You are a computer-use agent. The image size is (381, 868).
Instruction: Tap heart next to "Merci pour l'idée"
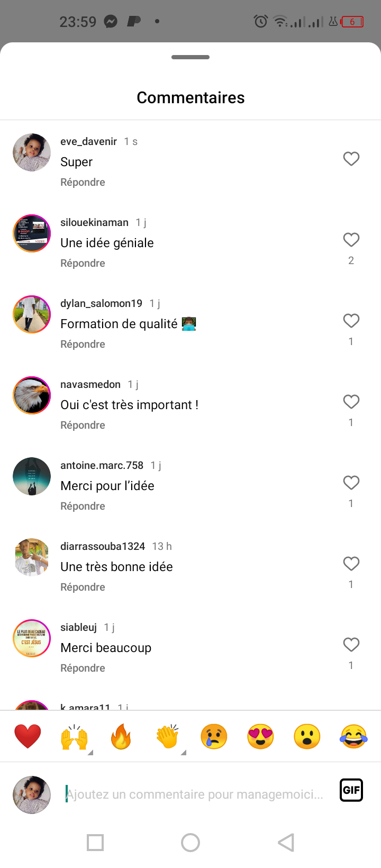(351, 483)
